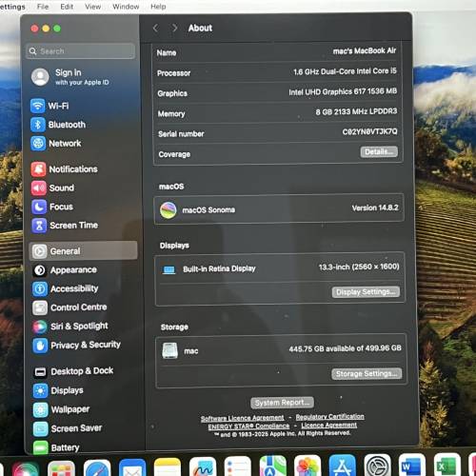Launch Mail from the Dock
The width and height of the screenshot is (476, 476).
pyautogui.click(x=132, y=467)
